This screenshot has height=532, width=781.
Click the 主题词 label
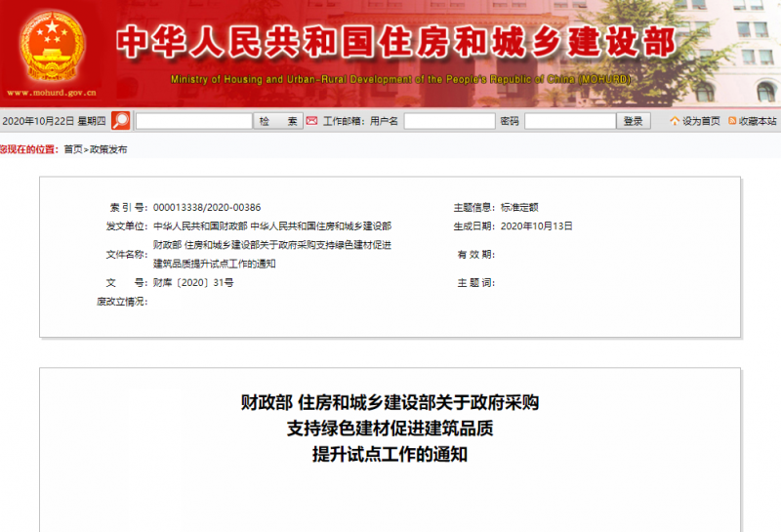(x=476, y=283)
